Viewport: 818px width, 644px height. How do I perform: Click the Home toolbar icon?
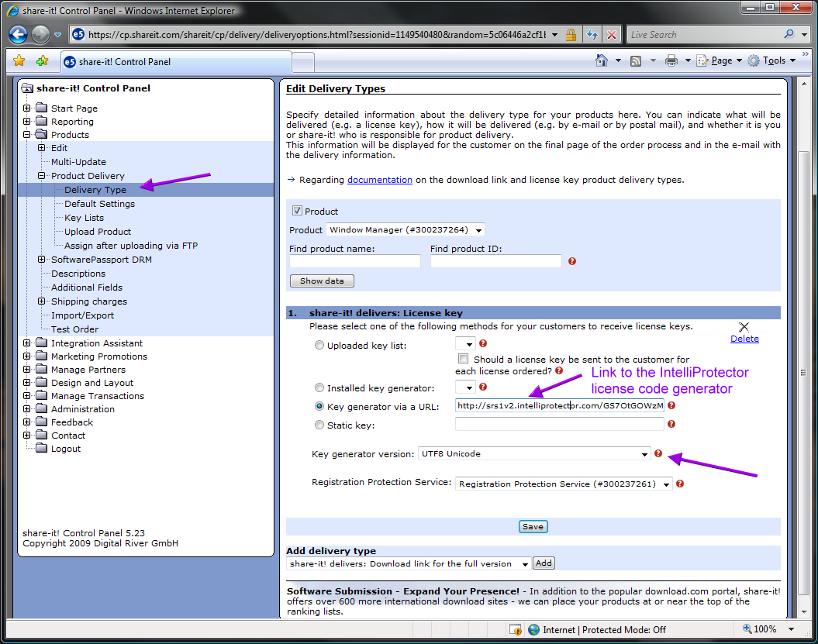pos(601,60)
